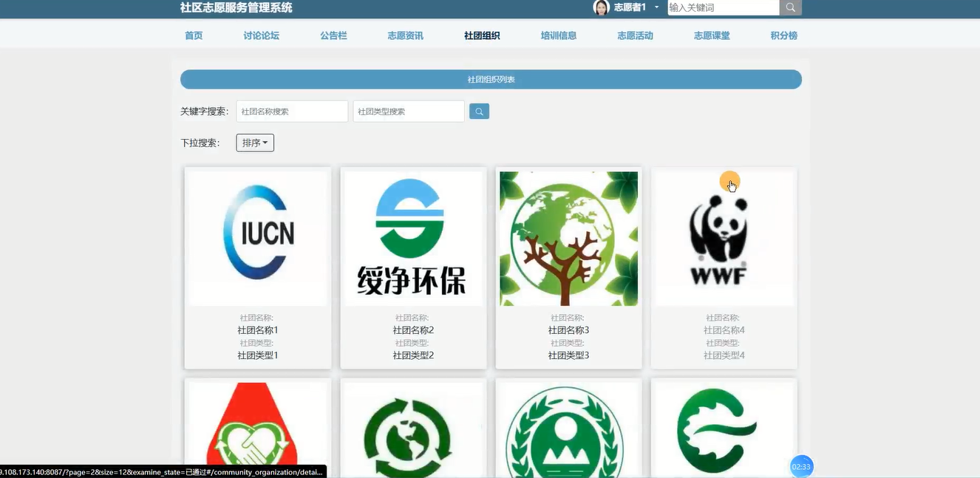Focus the 输入关键词 header search box
The width and height of the screenshot is (980, 478).
[723, 7]
